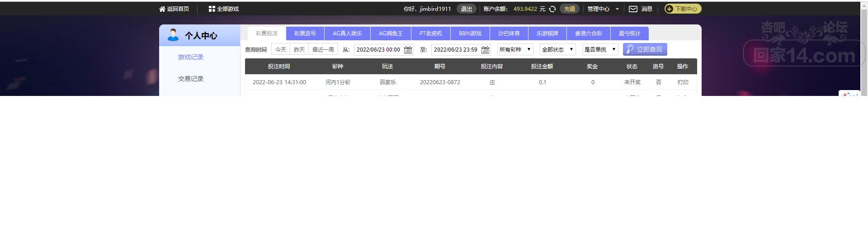Viewport: 868px width, 248px height.
Task: Select the 昨天 time filter
Action: coord(299,50)
